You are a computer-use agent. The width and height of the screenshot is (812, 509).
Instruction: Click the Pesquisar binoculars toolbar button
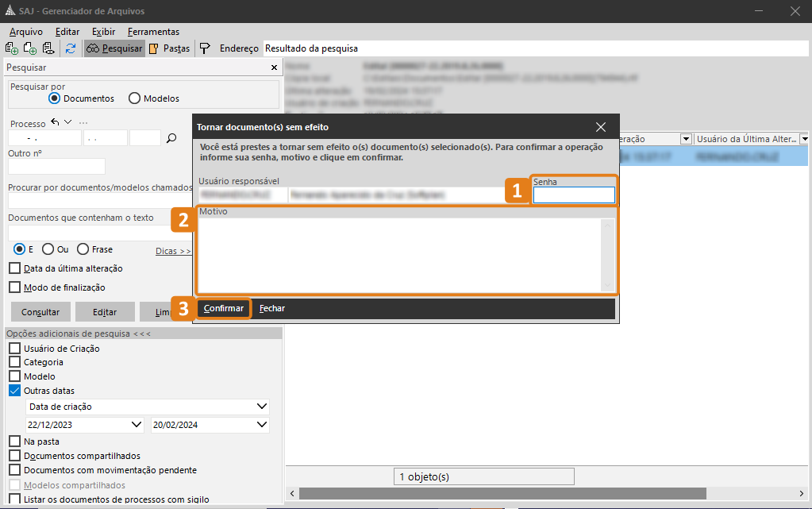(114, 48)
